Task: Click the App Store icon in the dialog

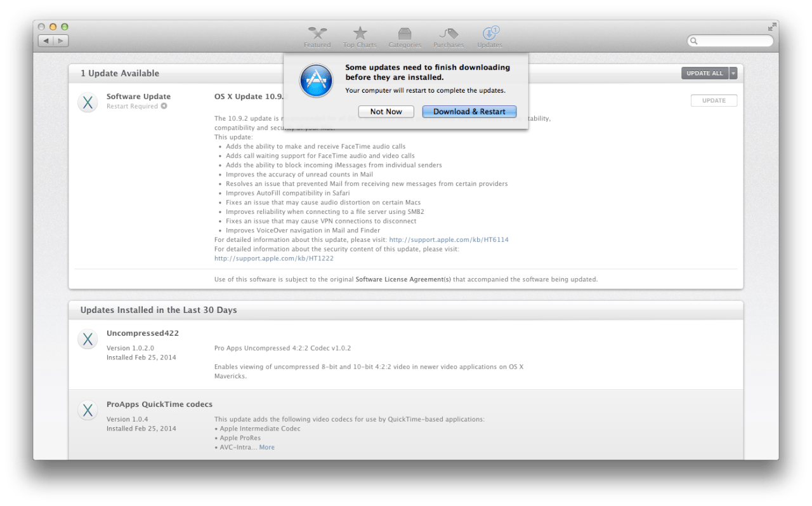Action: click(316, 81)
